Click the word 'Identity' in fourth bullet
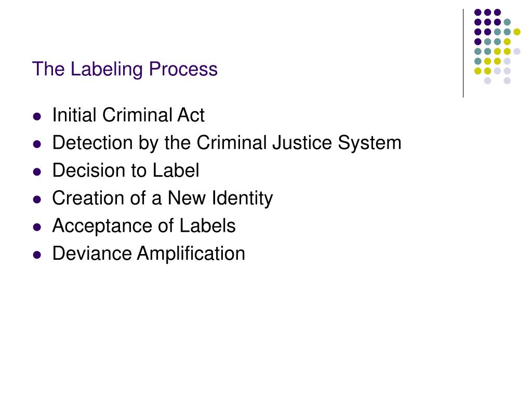 pos(242,198)
